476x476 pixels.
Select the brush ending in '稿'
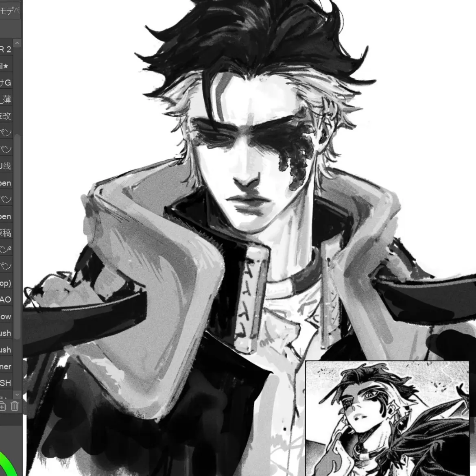(x=6, y=233)
